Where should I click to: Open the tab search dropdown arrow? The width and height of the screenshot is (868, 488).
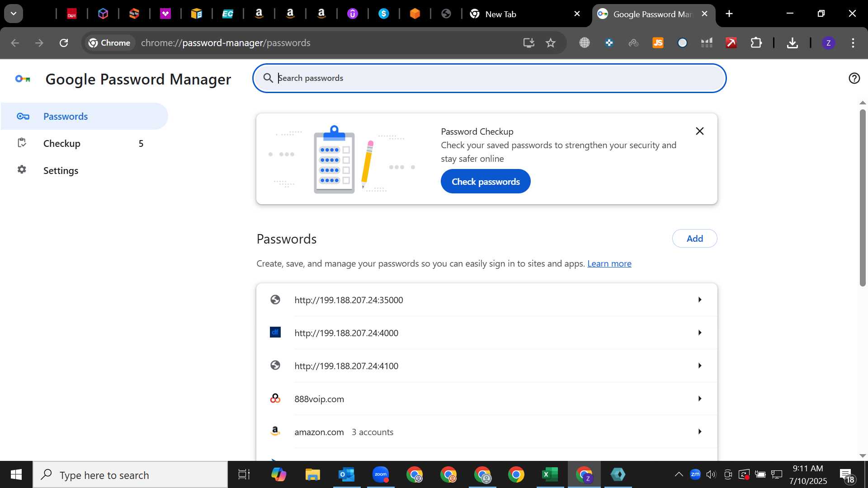pyautogui.click(x=14, y=14)
